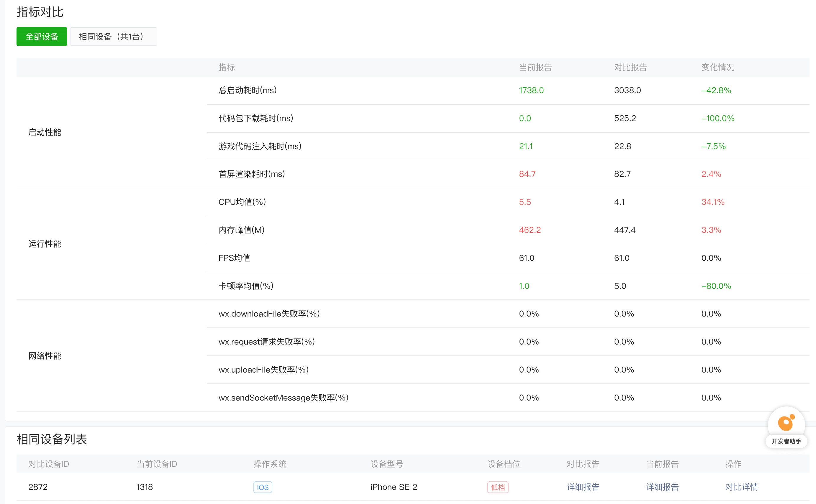Click the green stutter rate value 1.0

point(524,286)
